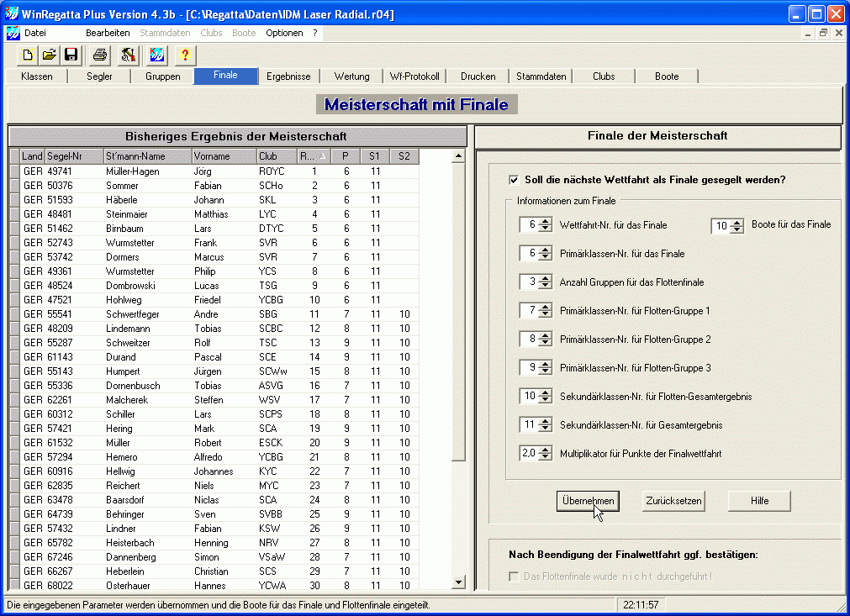Click the 'Flottenfinale nicht durchgeführt' checkbox
The image size is (850, 616).
pos(514,577)
